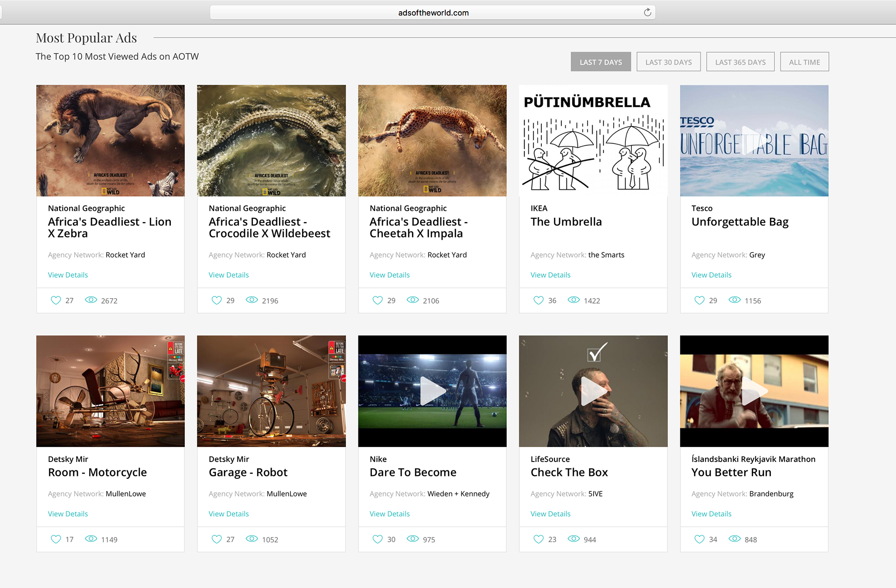Like Tesco Unforgettable Bag heart icon
Viewport: 896px width, 588px height.
700,300
